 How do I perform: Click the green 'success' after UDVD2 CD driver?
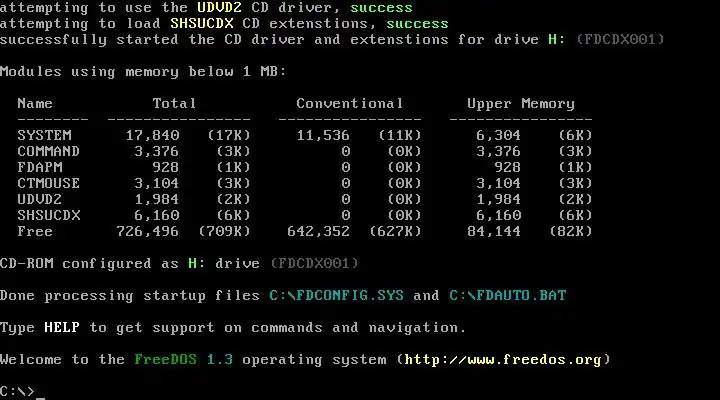[381, 8]
